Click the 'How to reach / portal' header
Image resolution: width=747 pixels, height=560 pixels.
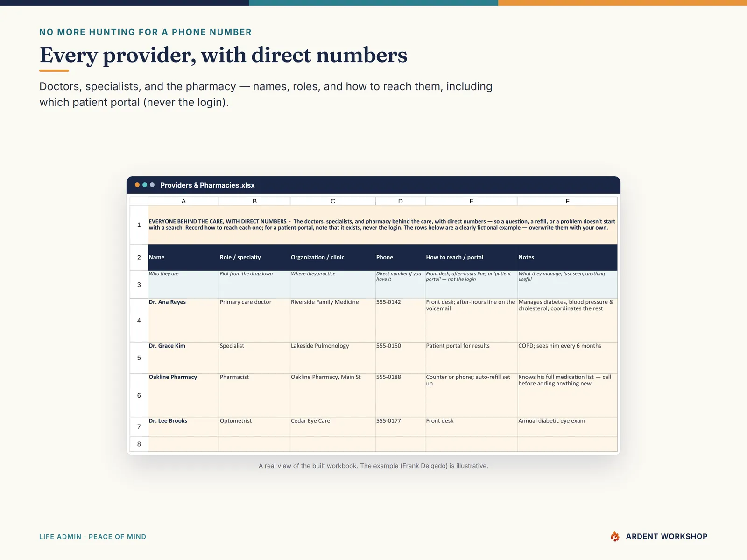click(472, 257)
